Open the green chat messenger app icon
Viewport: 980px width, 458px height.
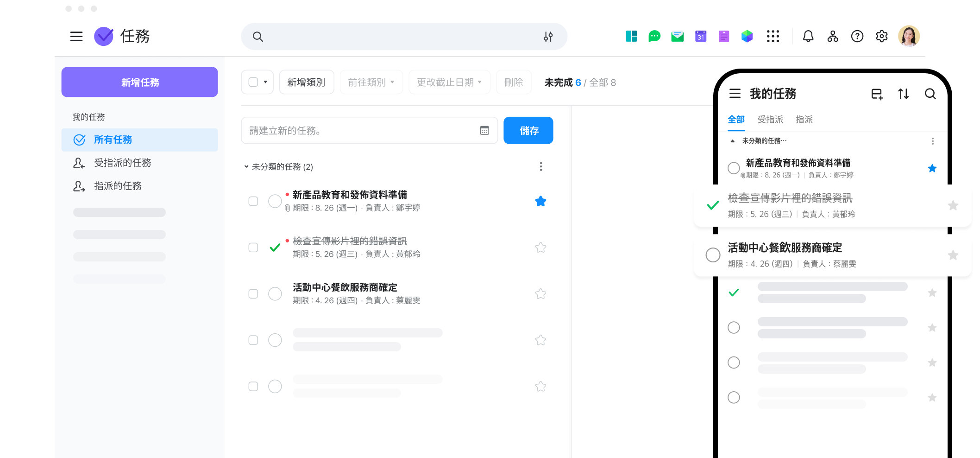pyautogui.click(x=654, y=36)
